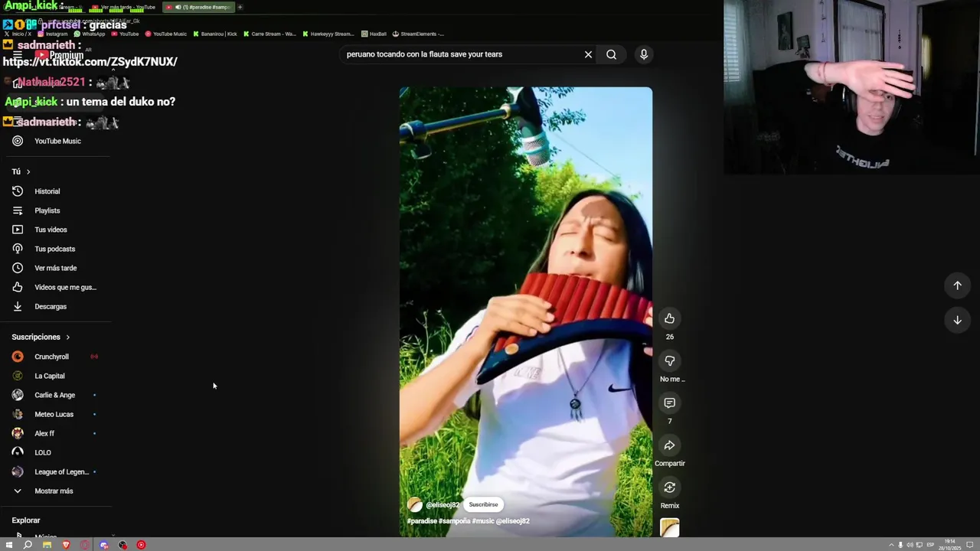Viewport: 980px width, 551px height.
Task: Start voice search with microphone icon
Action: click(x=644, y=54)
